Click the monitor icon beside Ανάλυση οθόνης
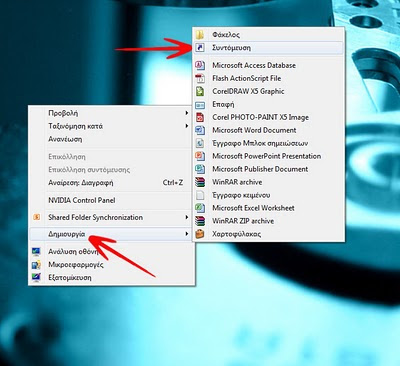Viewport: 400px width, 366px height. 36,252
